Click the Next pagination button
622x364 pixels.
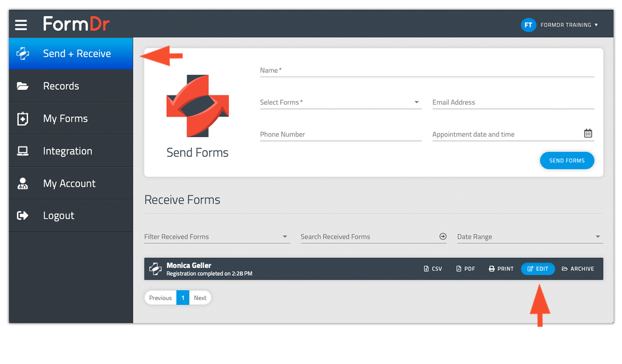[200, 298]
